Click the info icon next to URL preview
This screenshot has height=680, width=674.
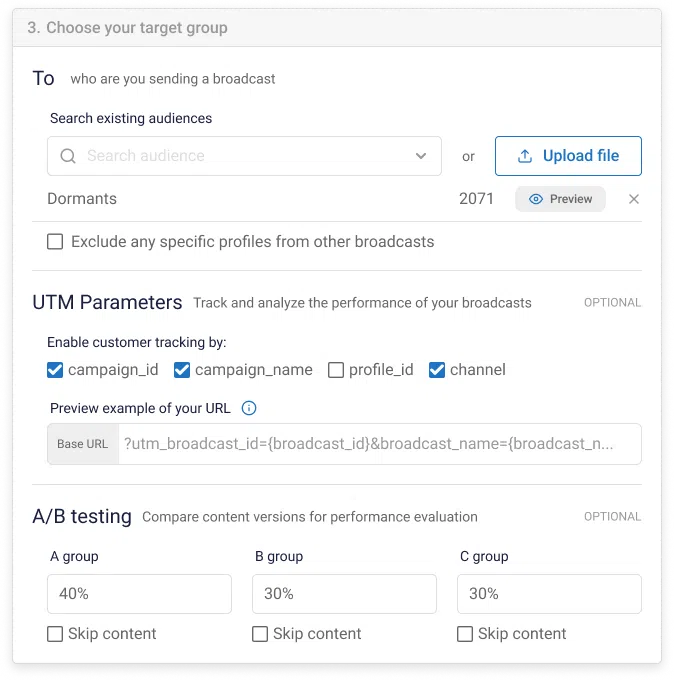(x=250, y=408)
